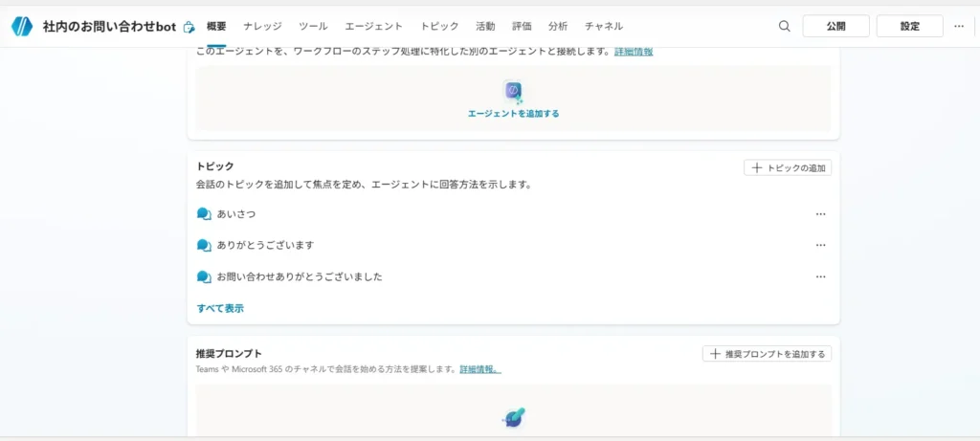The width and height of the screenshot is (980, 441).
Task: Click the Copilot Studio logo icon
Action: pyautogui.click(x=21, y=27)
